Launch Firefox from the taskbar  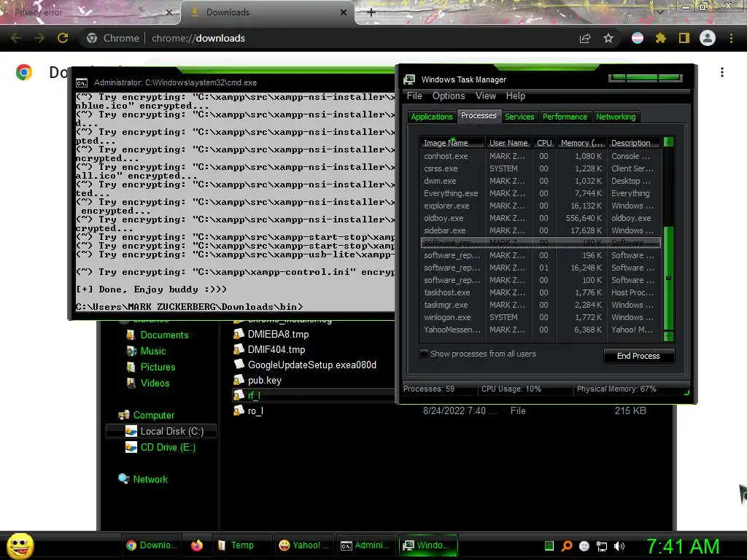coord(197,545)
